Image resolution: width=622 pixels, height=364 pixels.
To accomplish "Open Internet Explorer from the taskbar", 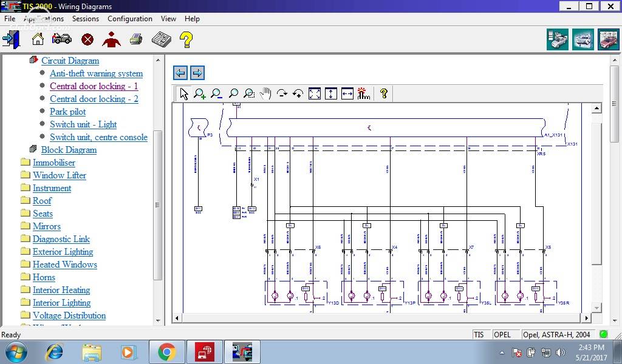I will (x=54, y=352).
